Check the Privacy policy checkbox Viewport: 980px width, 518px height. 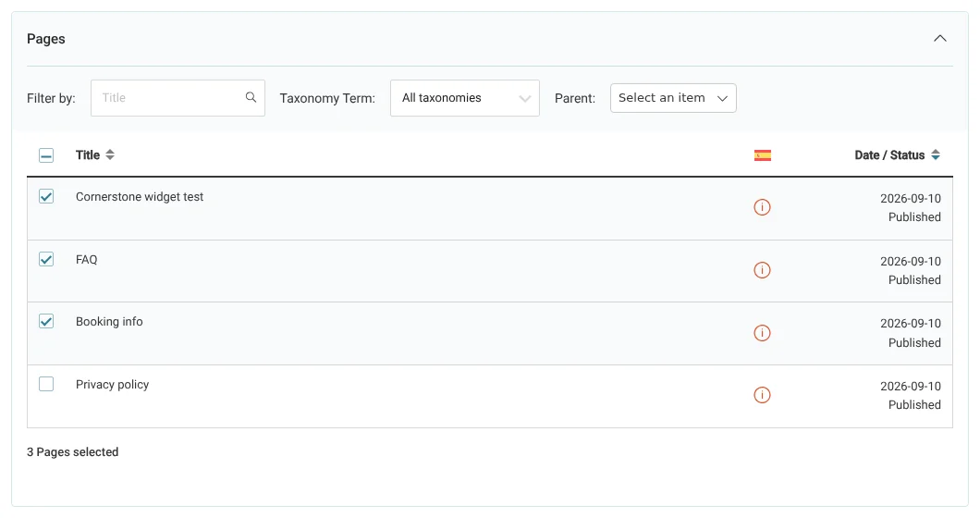pos(46,384)
